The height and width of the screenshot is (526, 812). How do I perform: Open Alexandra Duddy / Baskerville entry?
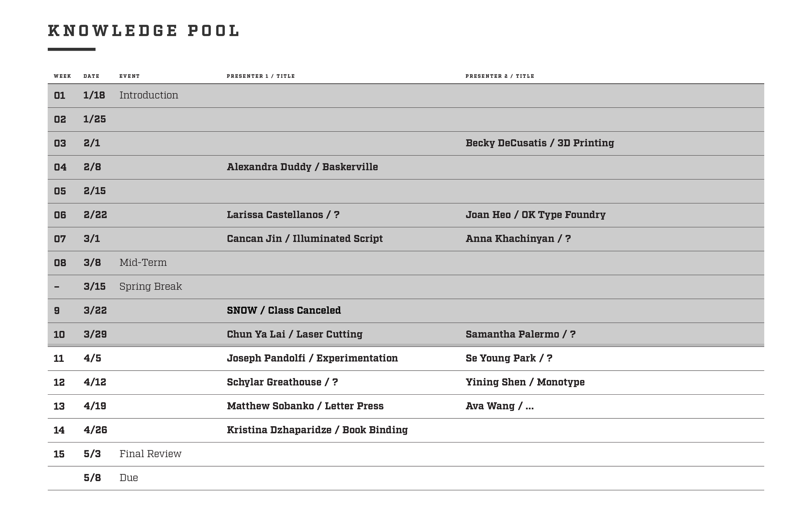[x=302, y=167]
